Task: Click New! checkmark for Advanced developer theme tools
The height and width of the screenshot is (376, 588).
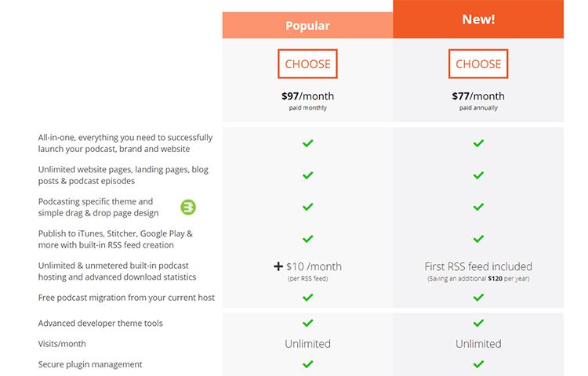Action: 478,323
